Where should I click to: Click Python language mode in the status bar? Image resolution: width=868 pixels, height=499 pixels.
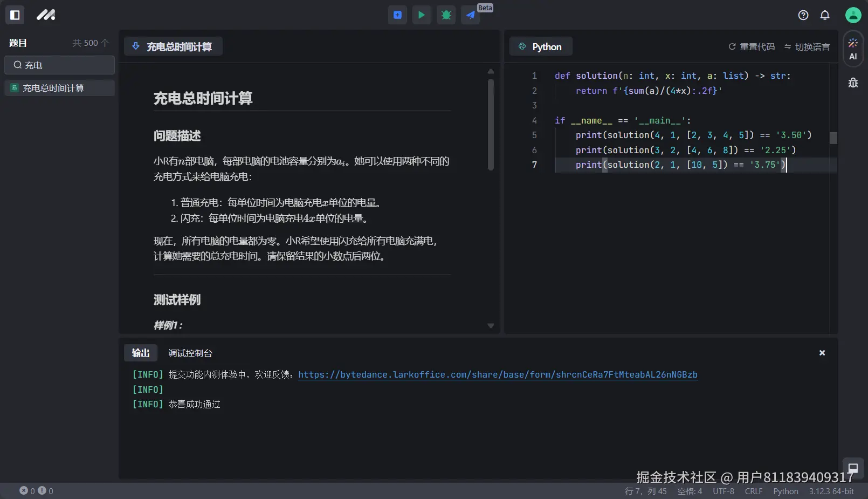(786, 491)
